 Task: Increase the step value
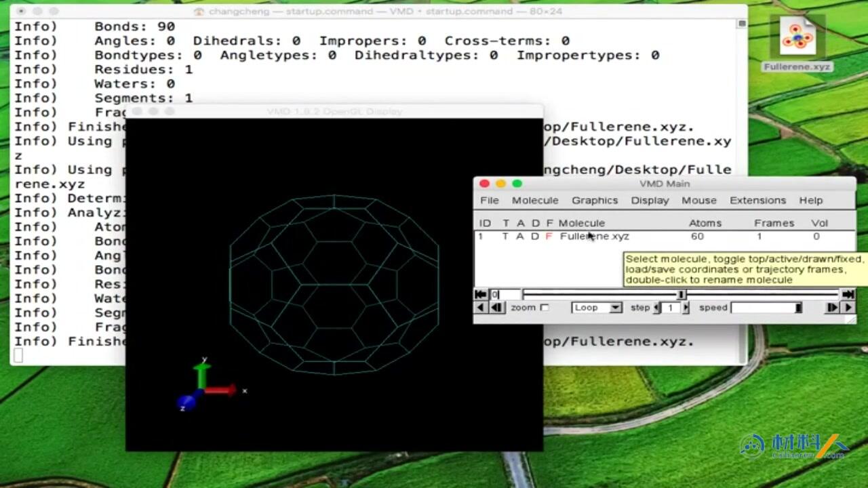686,308
